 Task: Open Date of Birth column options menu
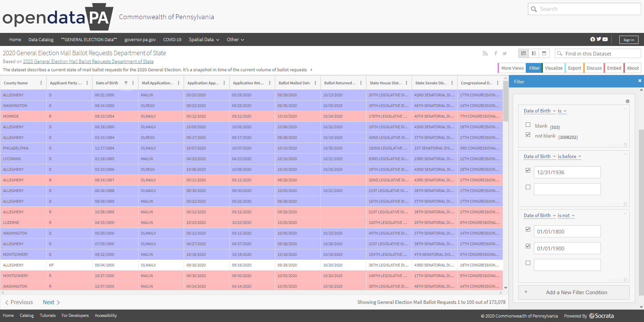[x=133, y=83]
